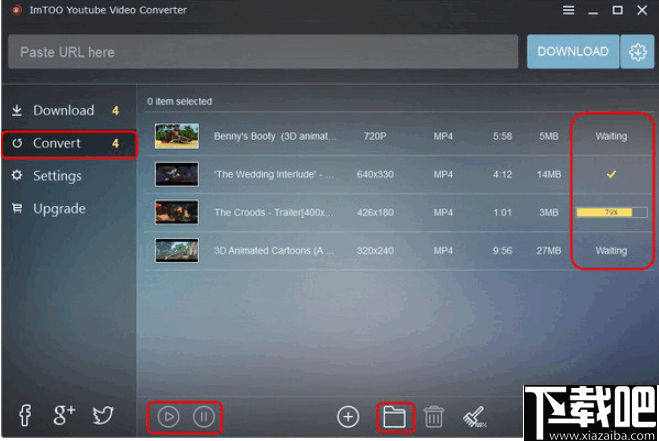Pause conversion with the pause button
The image size is (659, 441).
(x=204, y=417)
